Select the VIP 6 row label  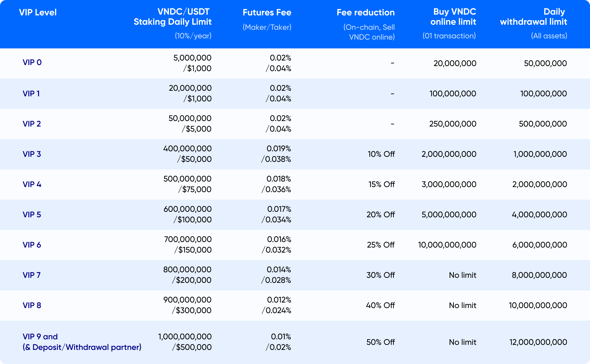[x=32, y=245]
